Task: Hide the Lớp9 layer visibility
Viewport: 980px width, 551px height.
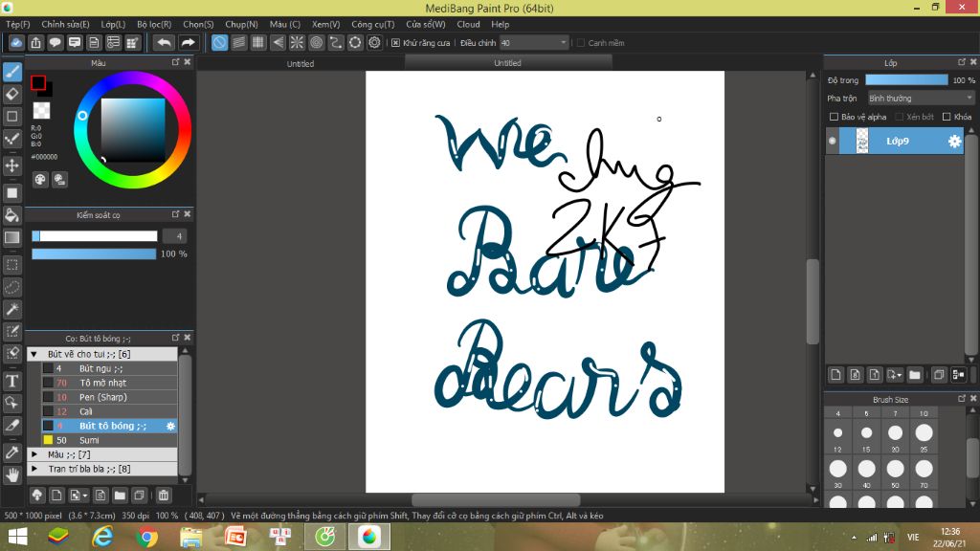Action: pyautogui.click(x=832, y=142)
